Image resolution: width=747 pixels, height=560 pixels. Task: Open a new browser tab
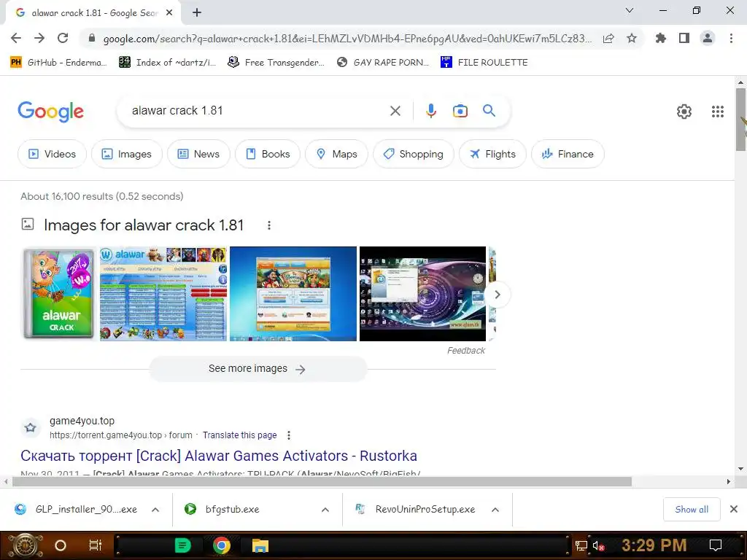pyautogui.click(x=197, y=13)
